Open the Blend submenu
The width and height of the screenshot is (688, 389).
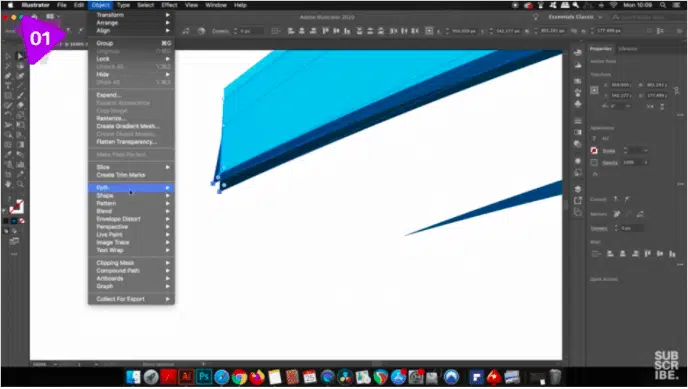point(131,211)
